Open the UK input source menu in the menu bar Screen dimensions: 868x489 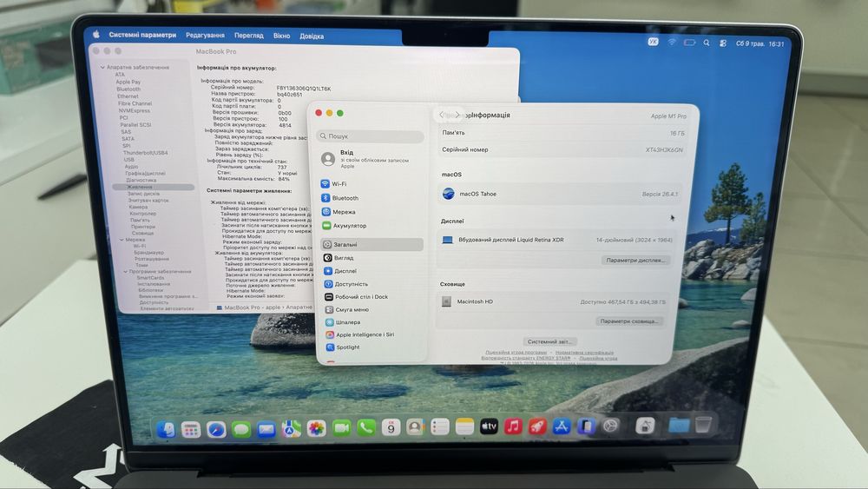pyautogui.click(x=654, y=42)
